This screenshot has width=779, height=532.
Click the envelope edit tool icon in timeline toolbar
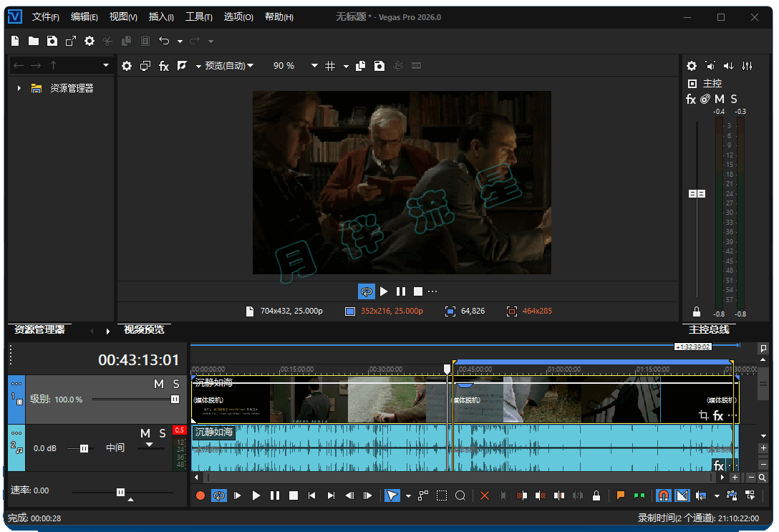(x=422, y=495)
